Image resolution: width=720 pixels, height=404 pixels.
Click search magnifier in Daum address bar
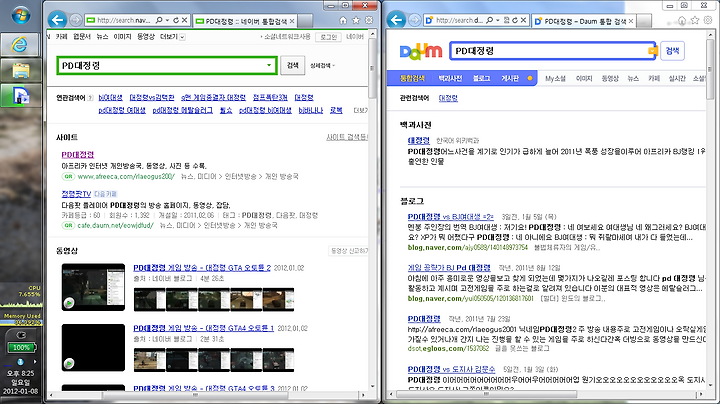[489, 20]
